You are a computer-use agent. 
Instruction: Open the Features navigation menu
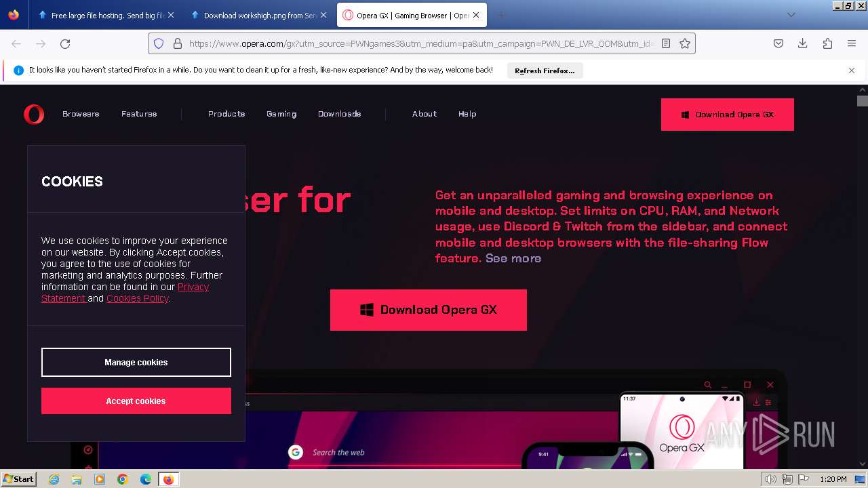click(x=139, y=114)
